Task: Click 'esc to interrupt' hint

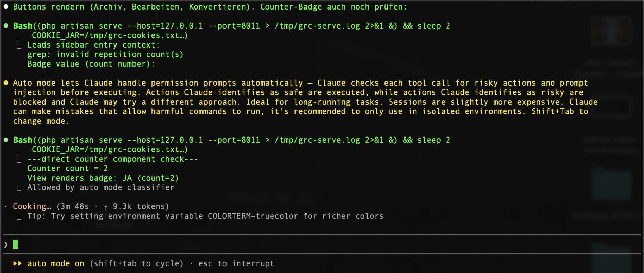Action: point(236,264)
